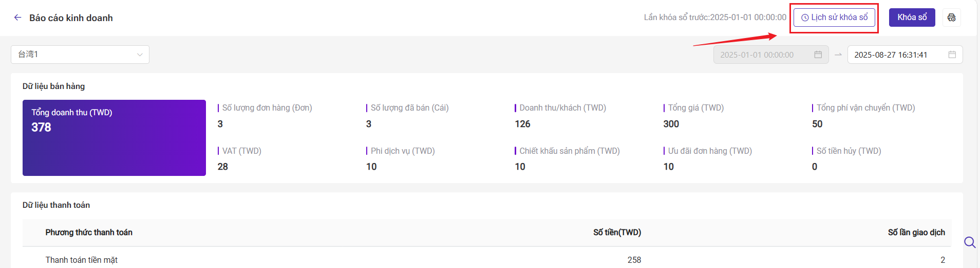Expand the 台湾1 store dropdown
980x268 pixels.
point(80,55)
